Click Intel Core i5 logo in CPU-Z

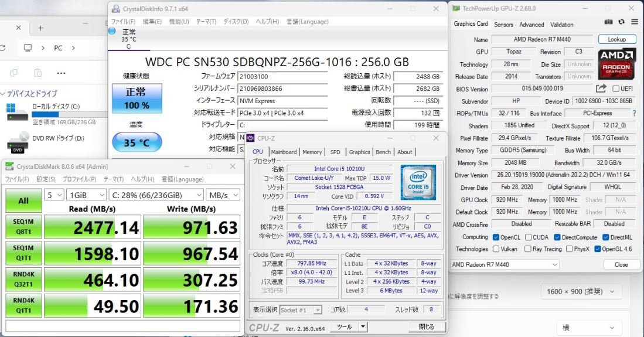point(418,182)
